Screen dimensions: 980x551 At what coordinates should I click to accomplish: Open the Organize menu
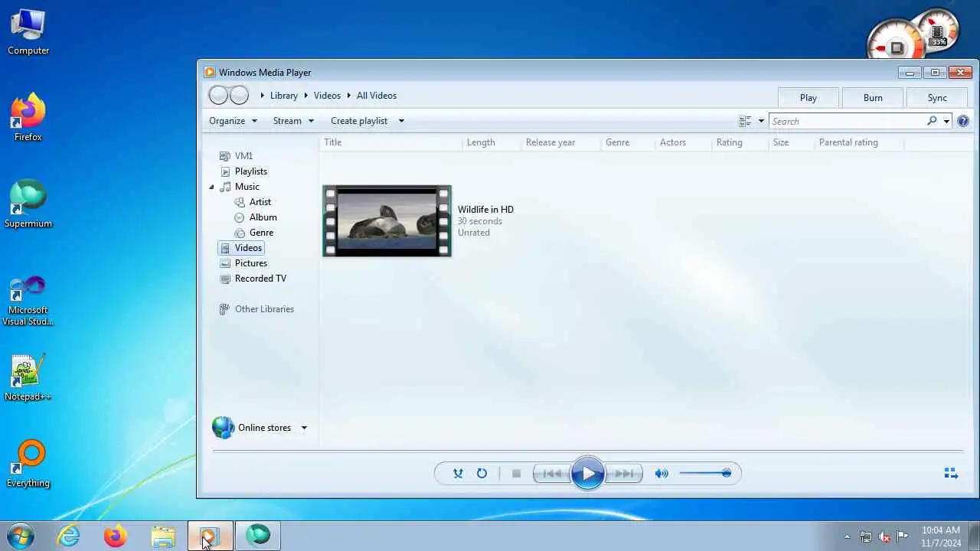click(x=233, y=121)
